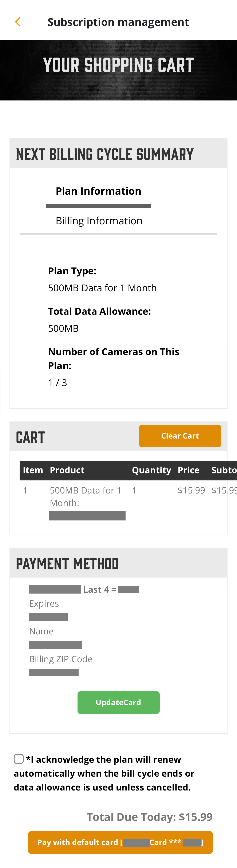This screenshot has width=237, height=868.
Task: Tap the orange back arrow icon
Action: pyautogui.click(x=18, y=22)
